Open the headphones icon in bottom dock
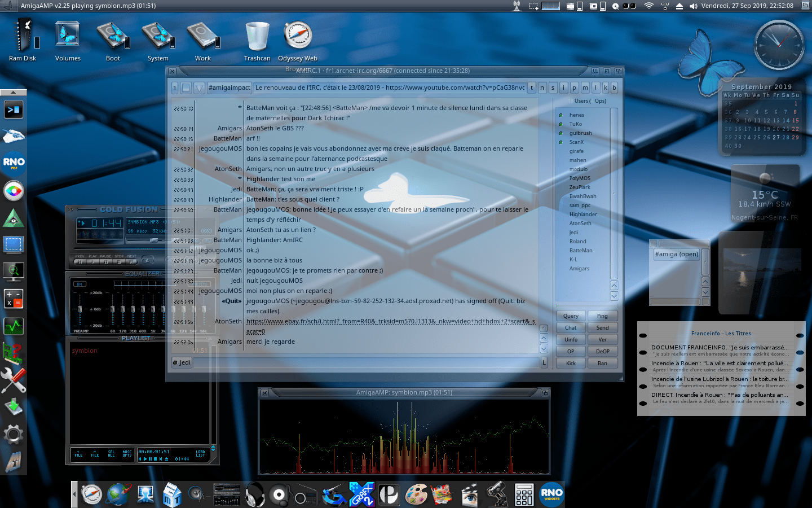This screenshot has width=812, height=508. tap(255, 495)
